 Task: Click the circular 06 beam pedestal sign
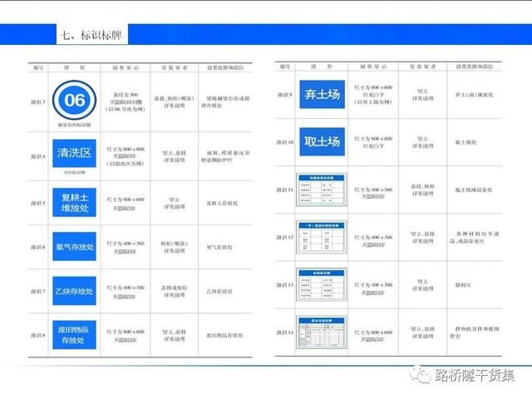coord(75,101)
